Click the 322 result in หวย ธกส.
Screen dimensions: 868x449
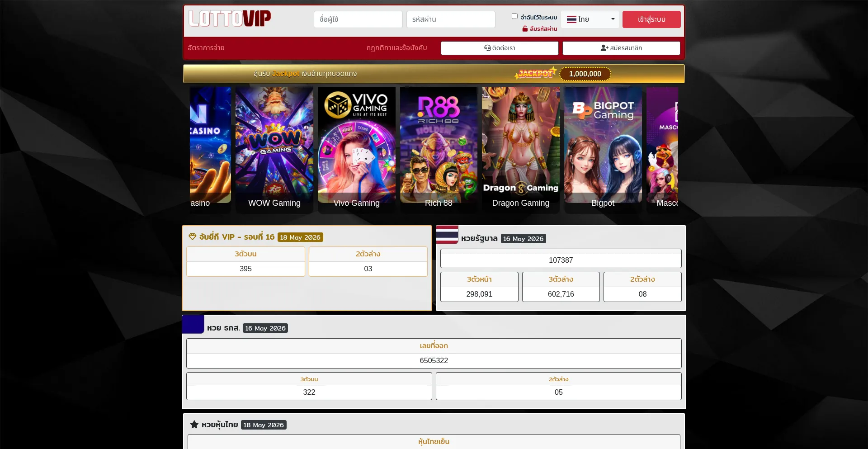309,392
